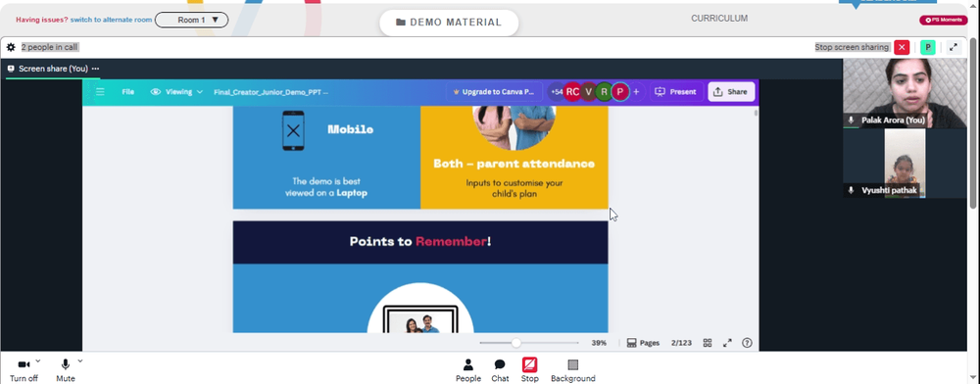Click Both – parent attendance text
The image size is (980, 384).
coord(514,164)
